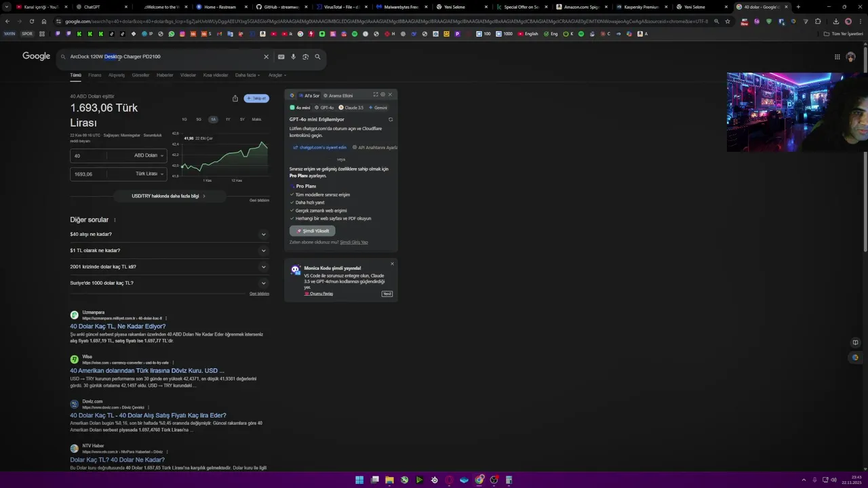Choose the 1Y chart range
The image size is (868, 488).
228,119
